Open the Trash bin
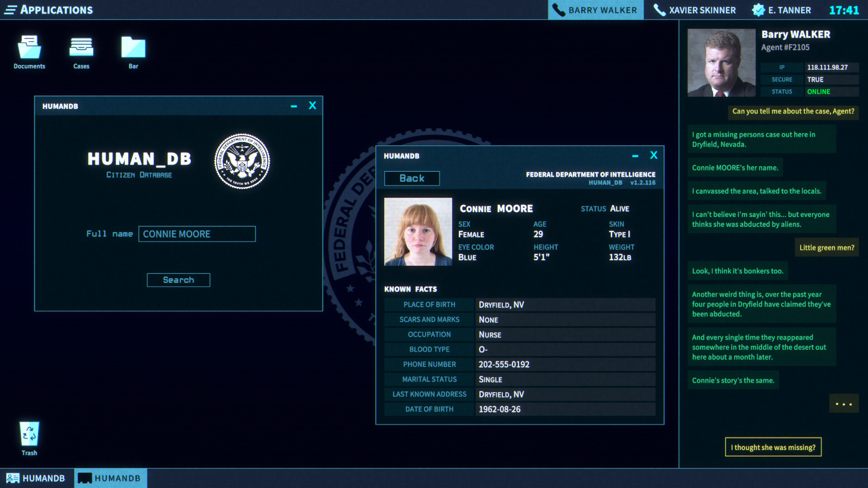This screenshot has width=868, height=488. 29,434
